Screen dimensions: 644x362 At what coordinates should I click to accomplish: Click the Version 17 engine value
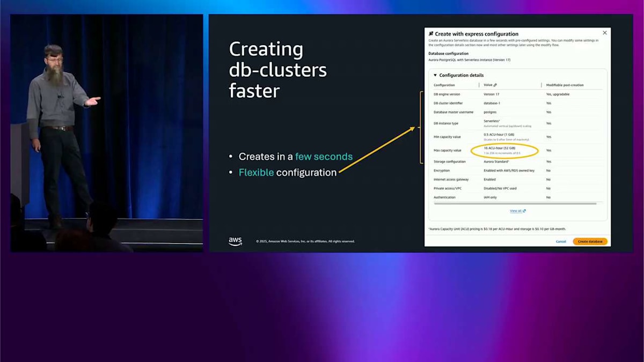click(x=492, y=94)
